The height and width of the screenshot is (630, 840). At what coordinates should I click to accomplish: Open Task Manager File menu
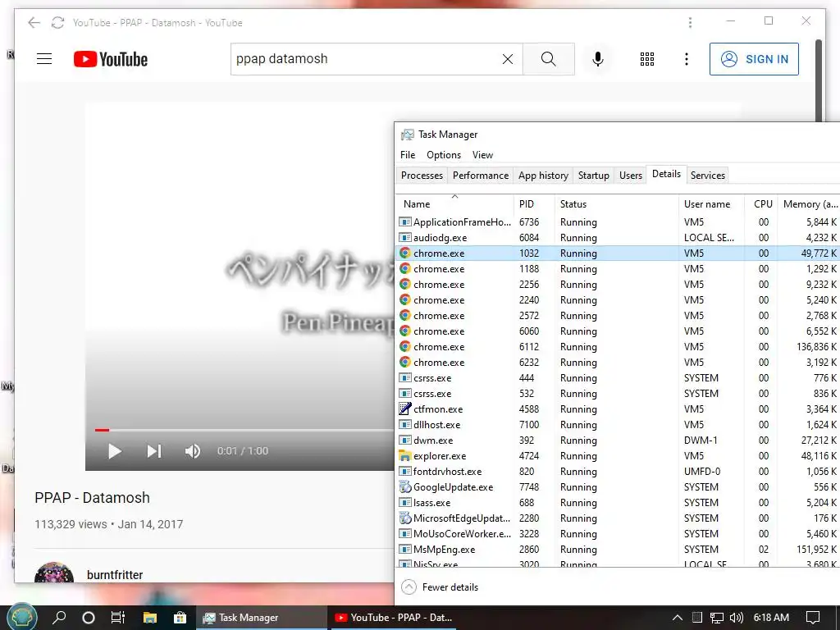click(408, 155)
